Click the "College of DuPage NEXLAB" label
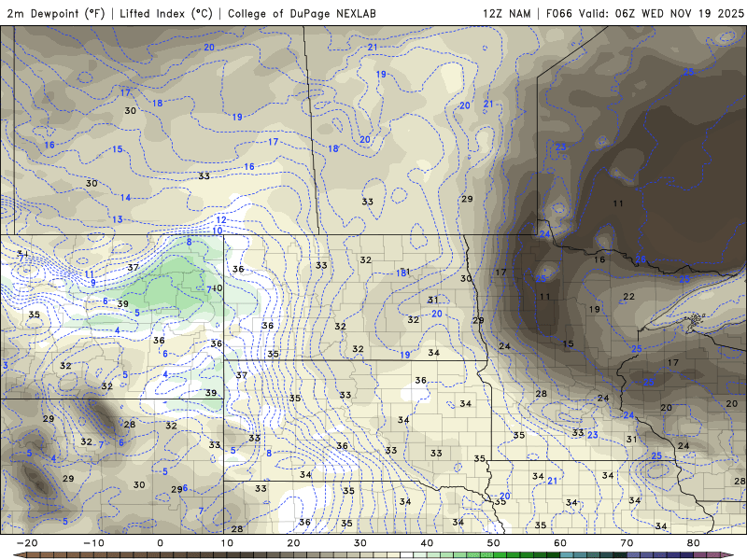This screenshot has height=560, width=747. click(x=302, y=13)
